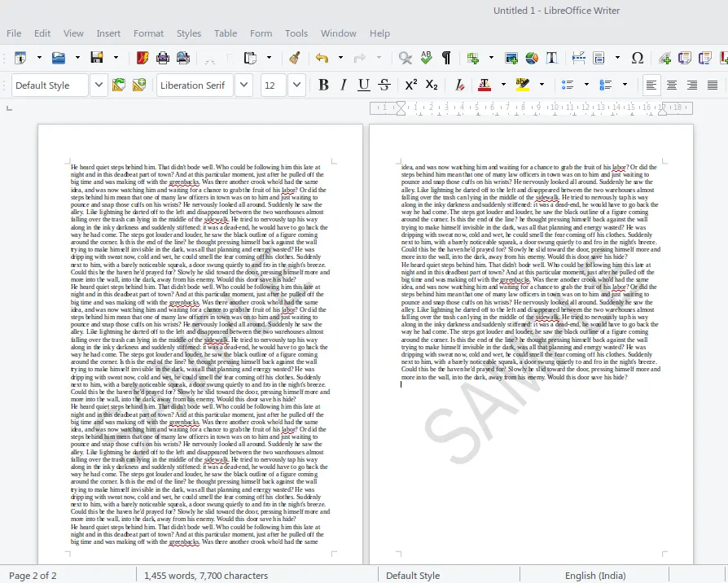Open Find and Replace tool

coord(406,58)
